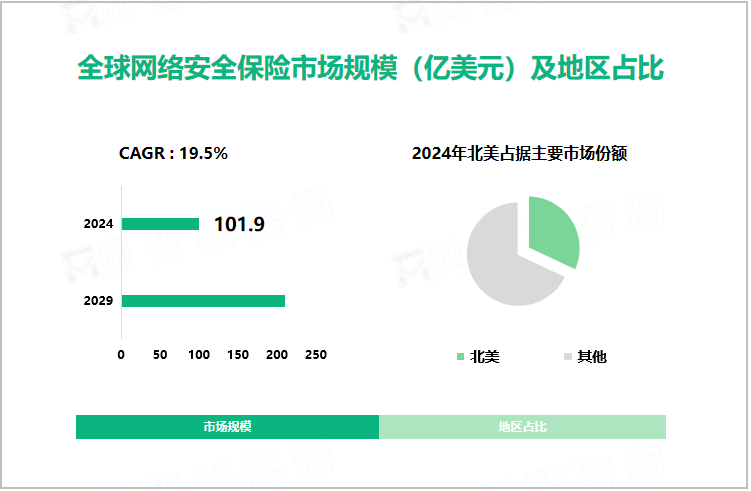
Task: Click the 2024 y-axis label
Action: 98,224
